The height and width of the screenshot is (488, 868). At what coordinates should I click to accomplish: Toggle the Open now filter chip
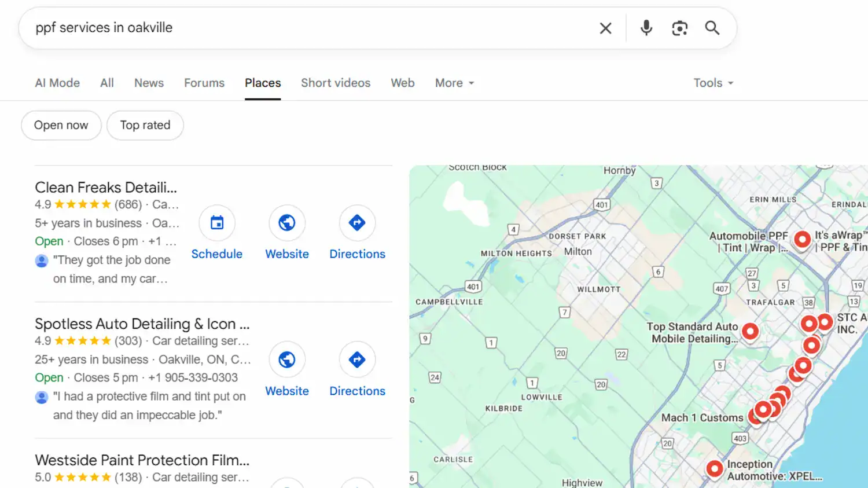click(x=61, y=125)
